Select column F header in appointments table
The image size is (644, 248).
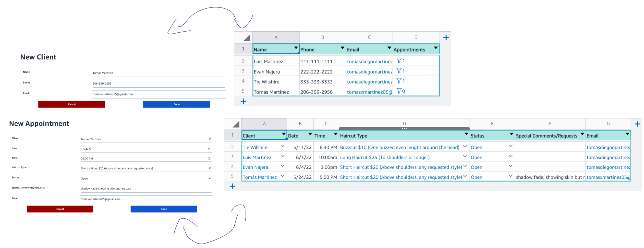pos(550,124)
